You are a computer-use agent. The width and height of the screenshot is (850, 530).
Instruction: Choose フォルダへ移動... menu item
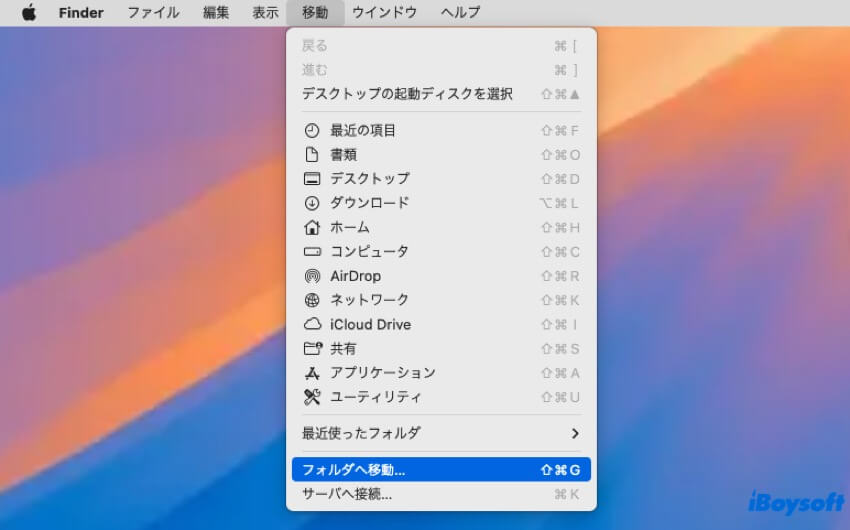pyautogui.click(x=441, y=470)
